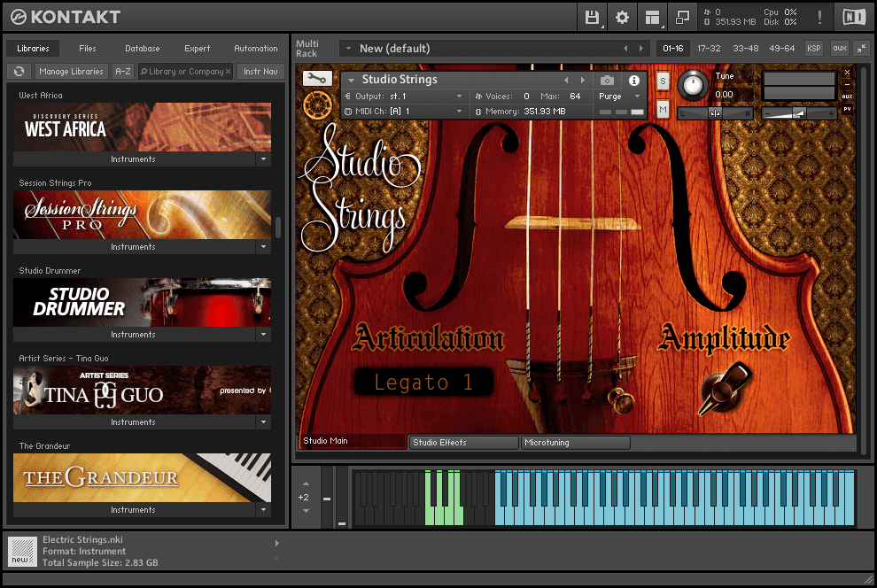The width and height of the screenshot is (877, 588).
Task: Expand Tina Guo library options arrow
Action: point(263,422)
